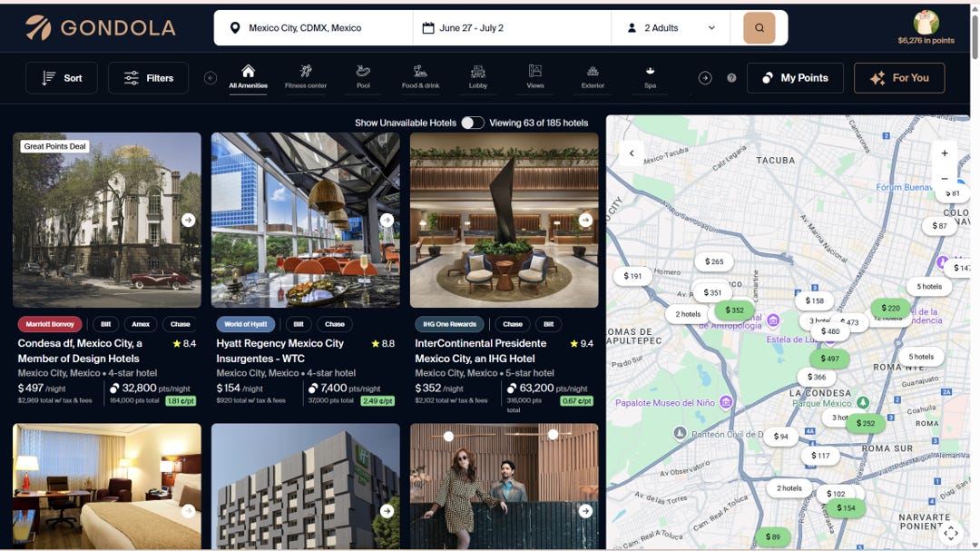The width and height of the screenshot is (980, 551).
Task: Collapse the map with the back chevron
Action: pyautogui.click(x=632, y=153)
